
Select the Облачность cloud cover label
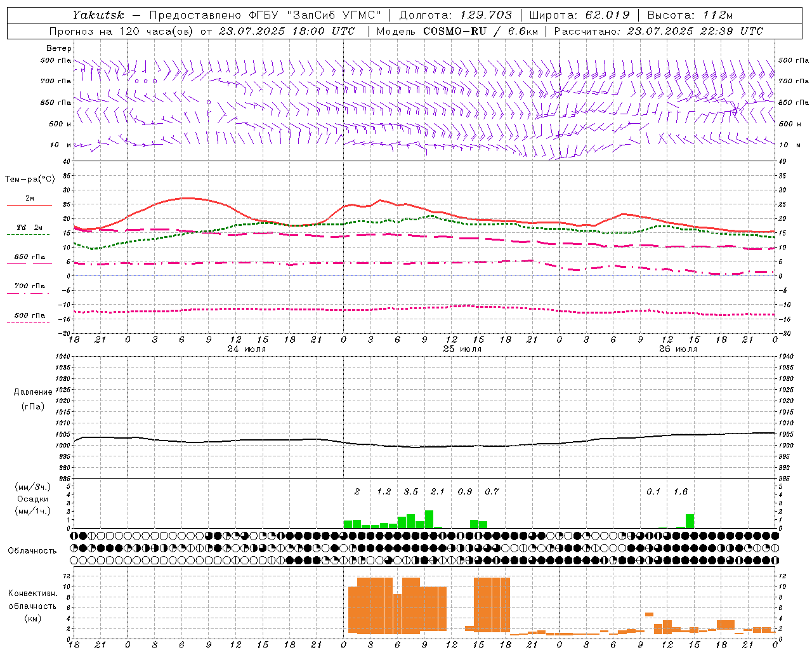(x=32, y=550)
